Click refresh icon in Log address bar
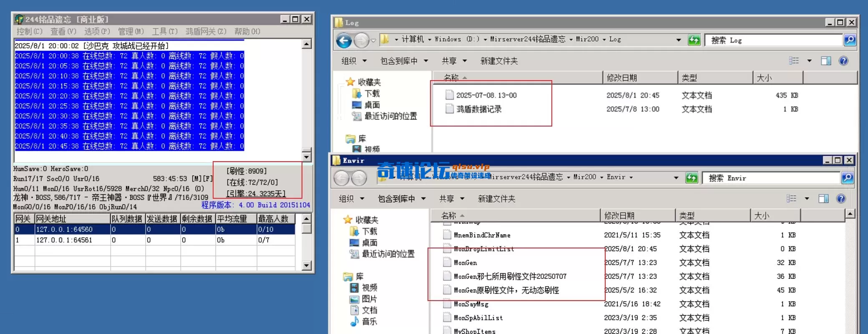 pyautogui.click(x=694, y=40)
